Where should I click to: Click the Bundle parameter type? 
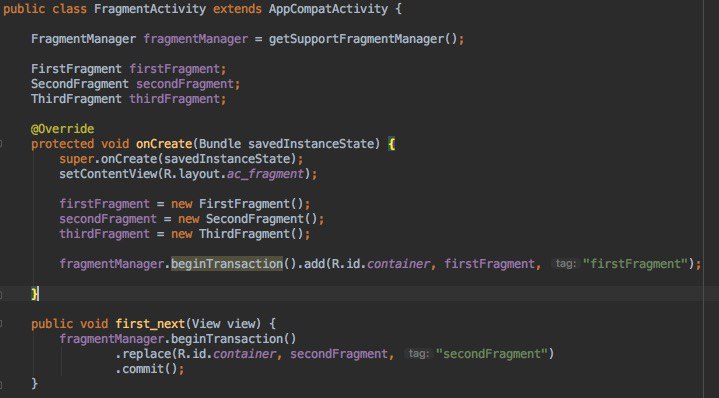220,144
